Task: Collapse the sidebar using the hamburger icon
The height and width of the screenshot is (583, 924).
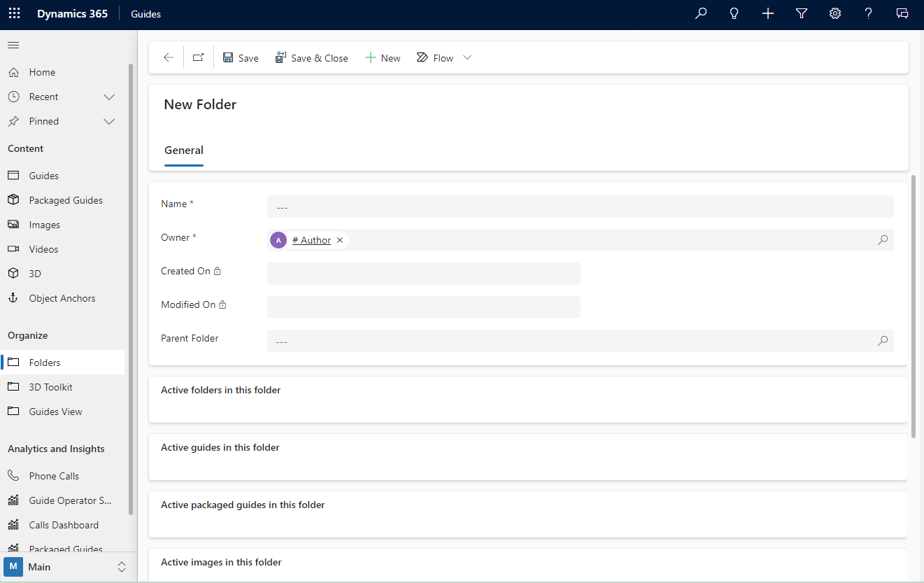Action: (13, 45)
